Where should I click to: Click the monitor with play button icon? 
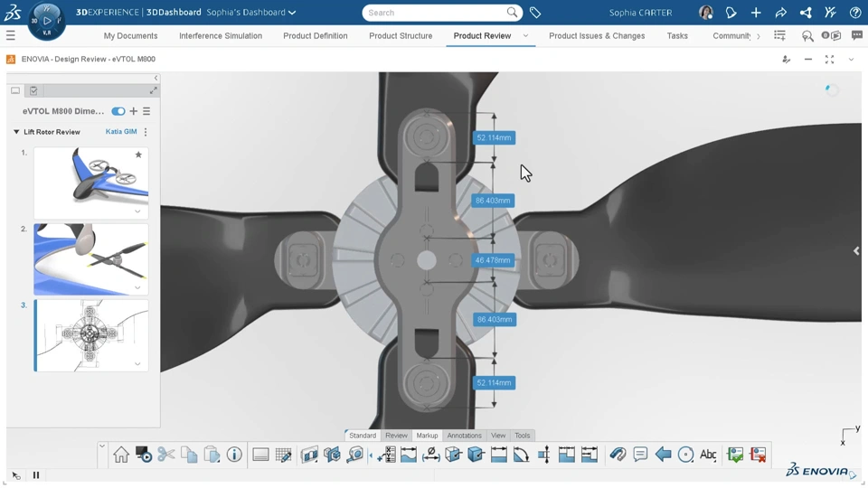(x=144, y=455)
